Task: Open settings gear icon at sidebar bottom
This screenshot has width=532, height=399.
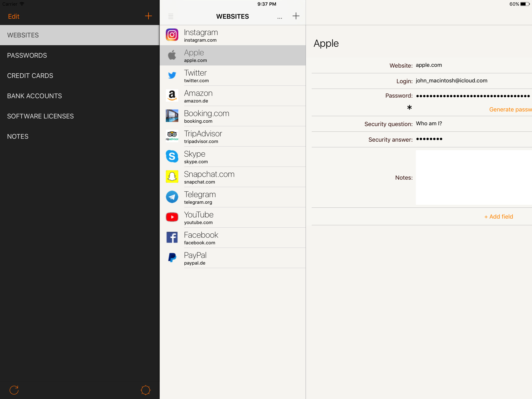Action: 145,390
